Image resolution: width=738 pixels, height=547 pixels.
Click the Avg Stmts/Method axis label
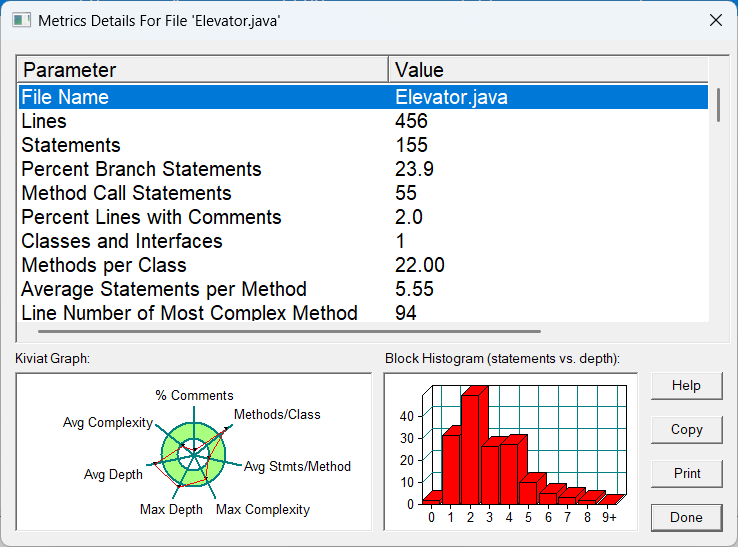click(297, 467)
